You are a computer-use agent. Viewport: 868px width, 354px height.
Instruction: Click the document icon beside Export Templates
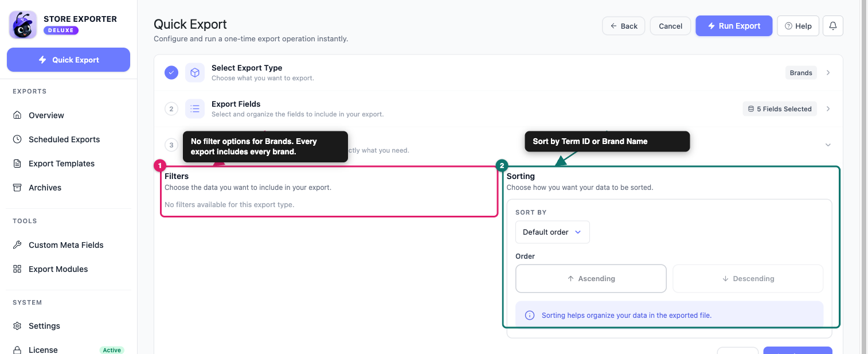[x=17, y=164]
